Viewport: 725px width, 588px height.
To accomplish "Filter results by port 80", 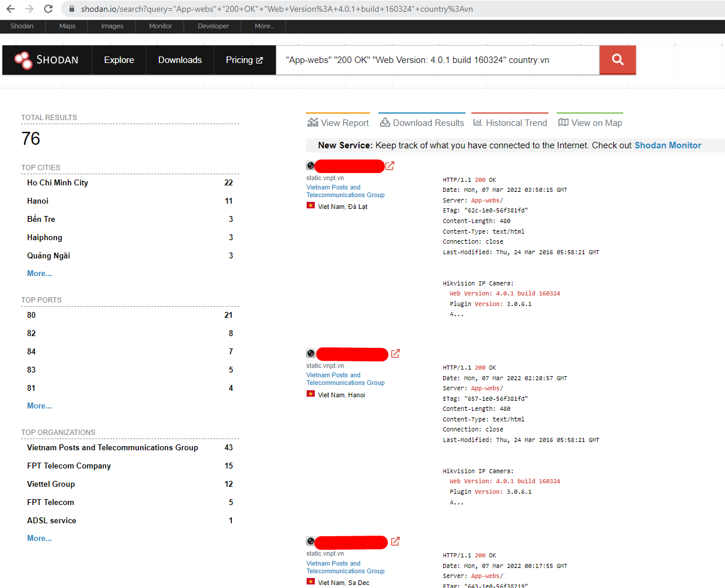I will (31, 315).
